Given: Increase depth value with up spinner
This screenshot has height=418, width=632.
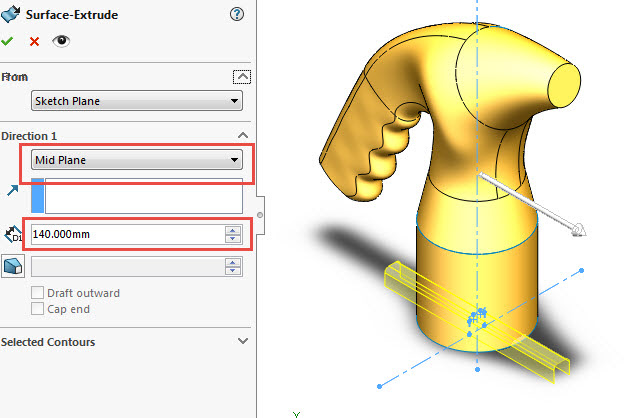Looking at the screenshot, I should 233,230.
